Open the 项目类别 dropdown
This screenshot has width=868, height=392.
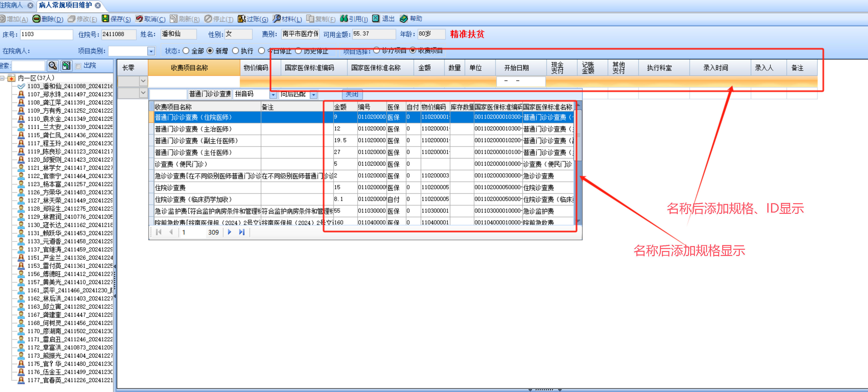point(151,51)
